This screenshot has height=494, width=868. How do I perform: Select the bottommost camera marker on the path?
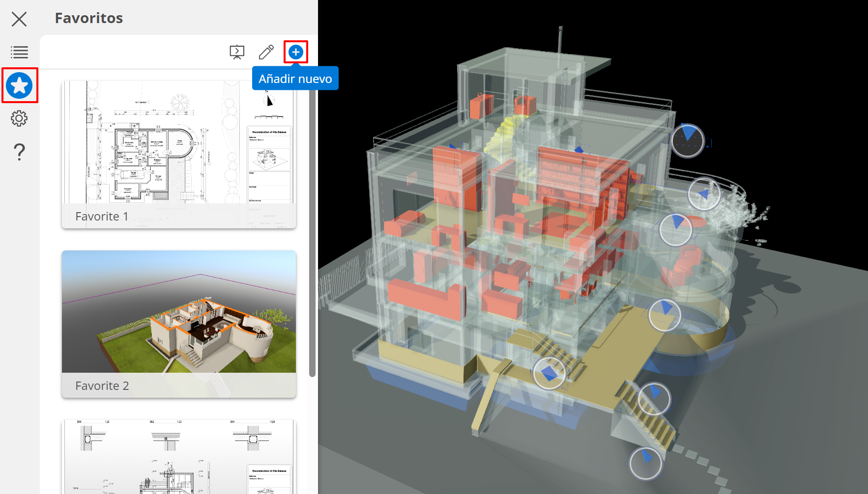click(x=646, y=463)
